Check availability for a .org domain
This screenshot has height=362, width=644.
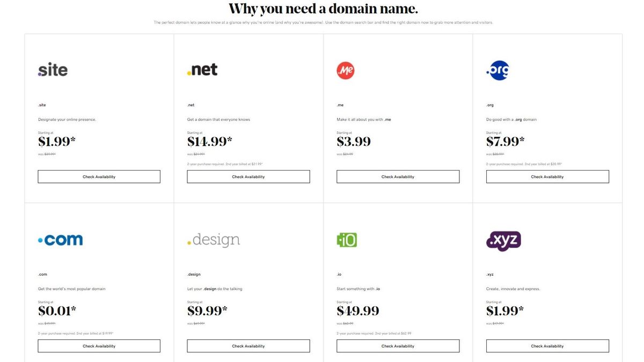pyautogui.click(x=547, y=176)
